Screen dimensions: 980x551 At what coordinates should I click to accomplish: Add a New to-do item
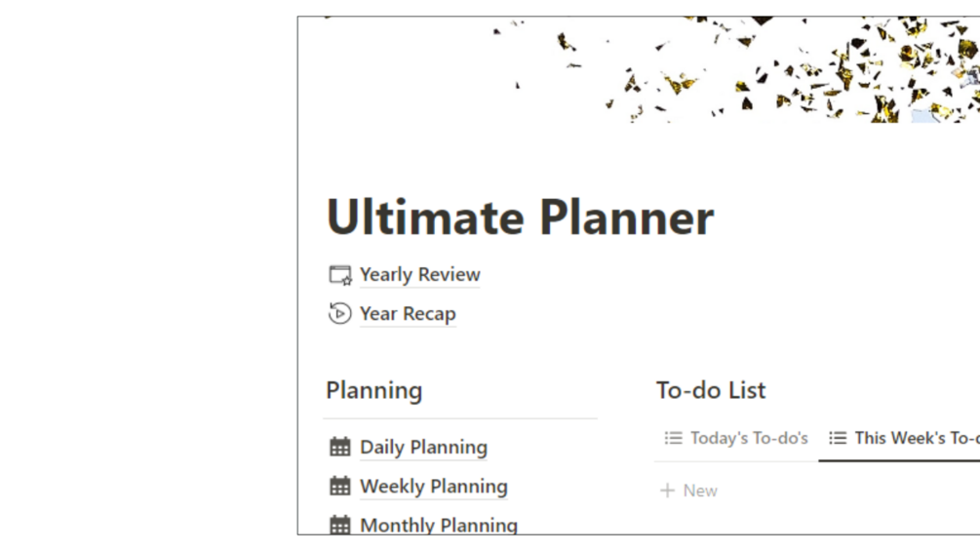point(699,491)
